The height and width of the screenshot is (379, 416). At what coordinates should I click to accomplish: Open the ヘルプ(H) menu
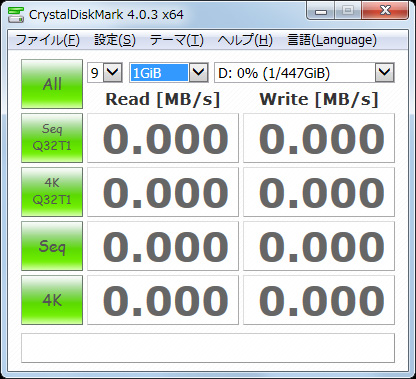(245, 40)
